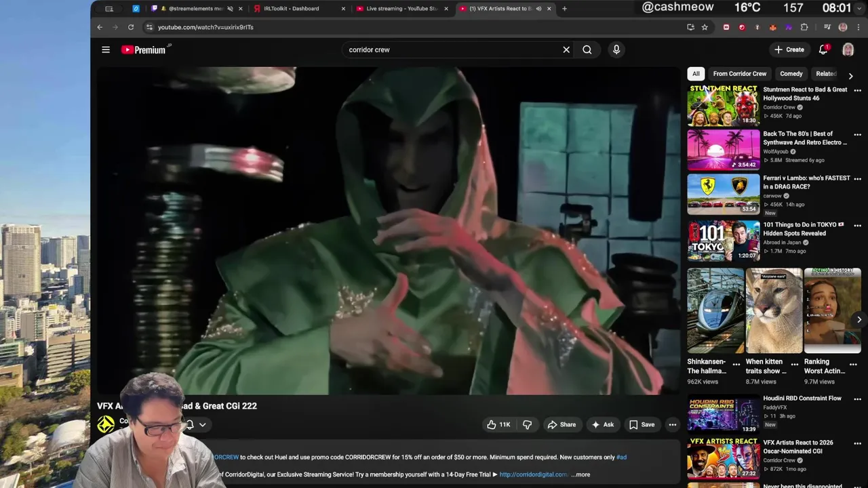Like the video with thumbs up
Image resolution: width=868 pixels, height=488 pixels.
click(498, 425)
